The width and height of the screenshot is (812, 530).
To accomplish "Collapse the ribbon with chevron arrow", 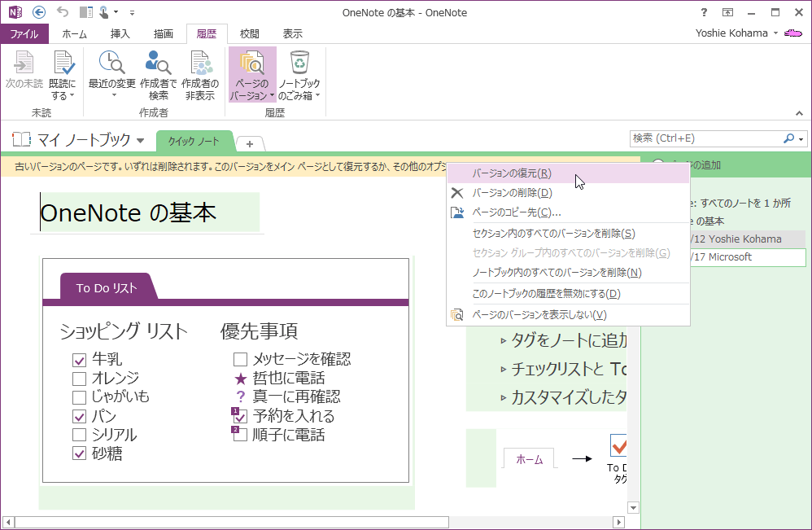I will coord(799,113).
